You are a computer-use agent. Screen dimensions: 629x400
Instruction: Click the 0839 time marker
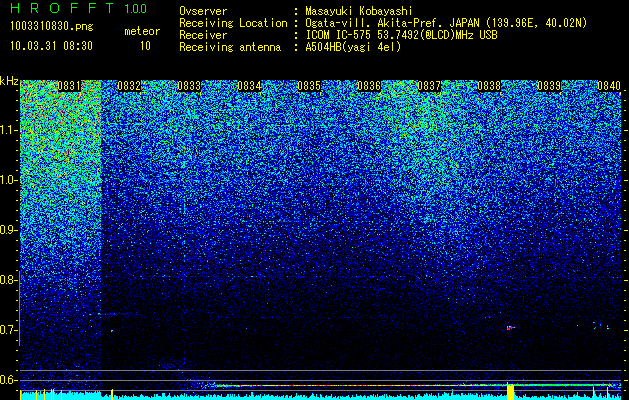549,86
